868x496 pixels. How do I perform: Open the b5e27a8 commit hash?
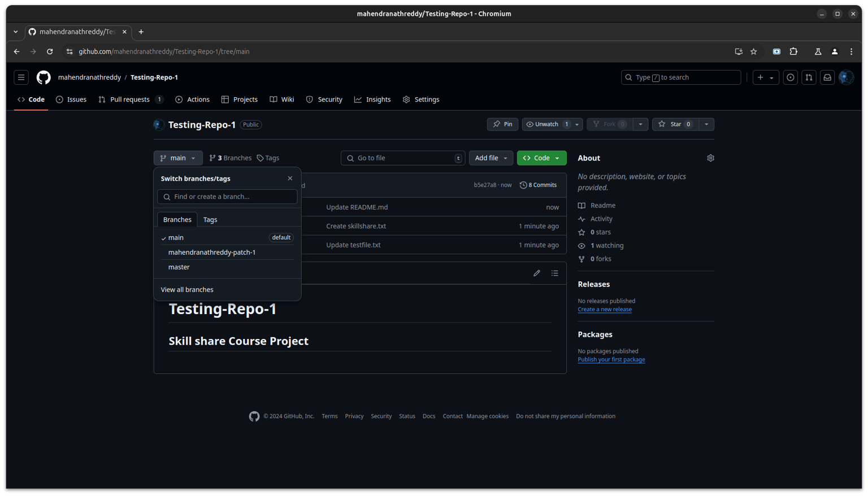click(x=485, y=185)
